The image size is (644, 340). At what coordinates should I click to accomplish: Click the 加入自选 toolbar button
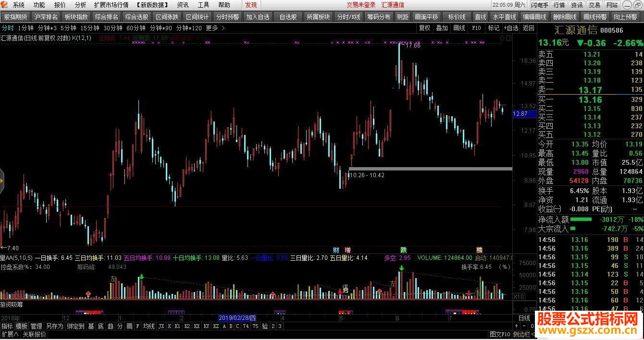point(258,16)
